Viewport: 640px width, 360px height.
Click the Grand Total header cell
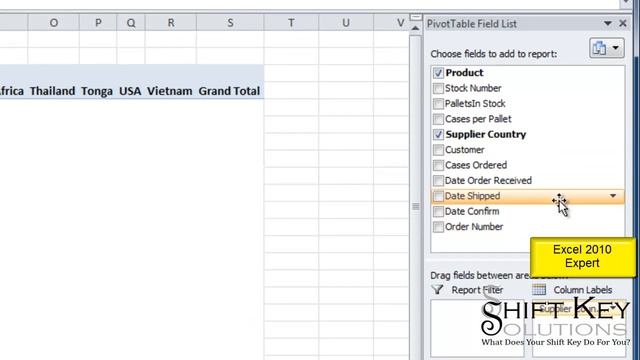tap(229, 91)
